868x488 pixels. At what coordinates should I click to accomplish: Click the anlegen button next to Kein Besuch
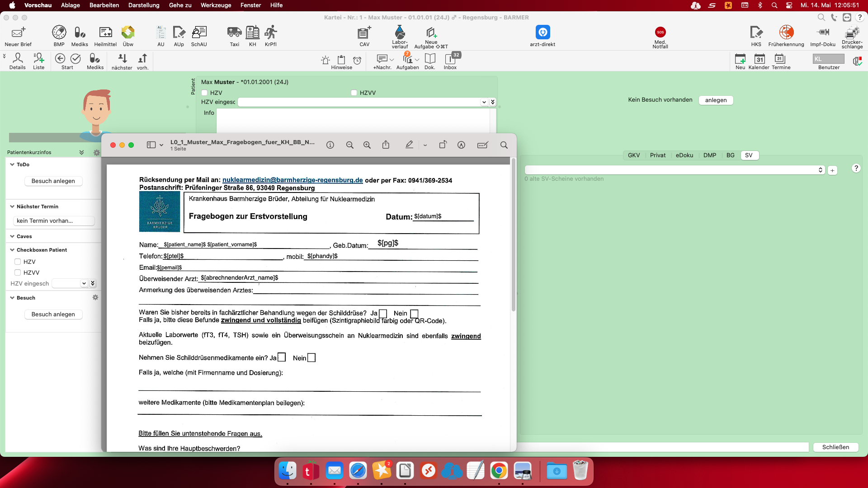(x=716, y=100)
